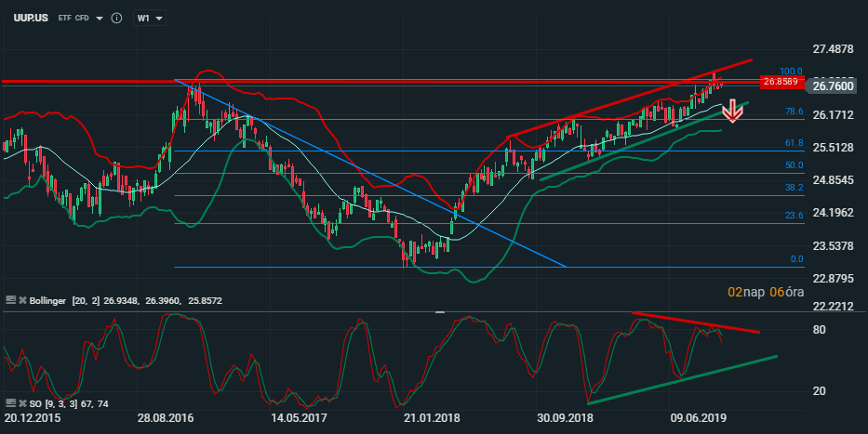868x434 pixels.
Task: Select the 0.0 Fibonacci level label
Action: point(795,259)
